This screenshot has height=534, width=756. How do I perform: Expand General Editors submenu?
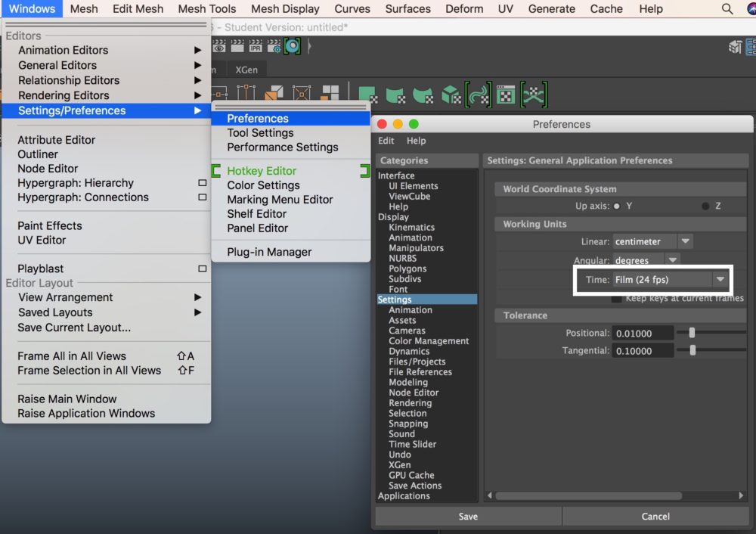click(x=197, y=65)
